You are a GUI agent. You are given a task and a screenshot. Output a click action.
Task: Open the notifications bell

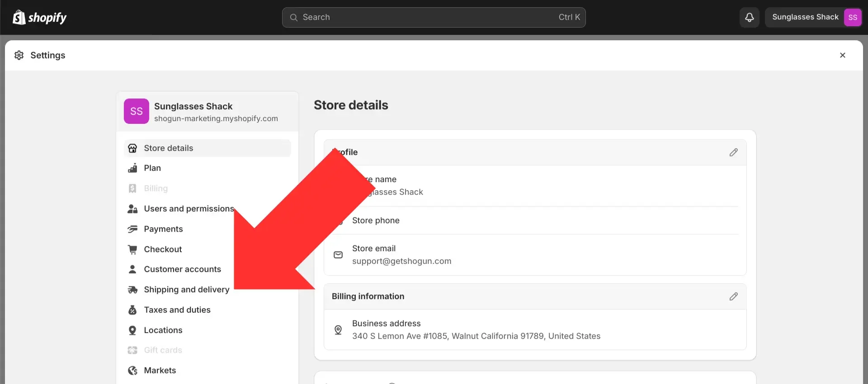click(749, 17)
